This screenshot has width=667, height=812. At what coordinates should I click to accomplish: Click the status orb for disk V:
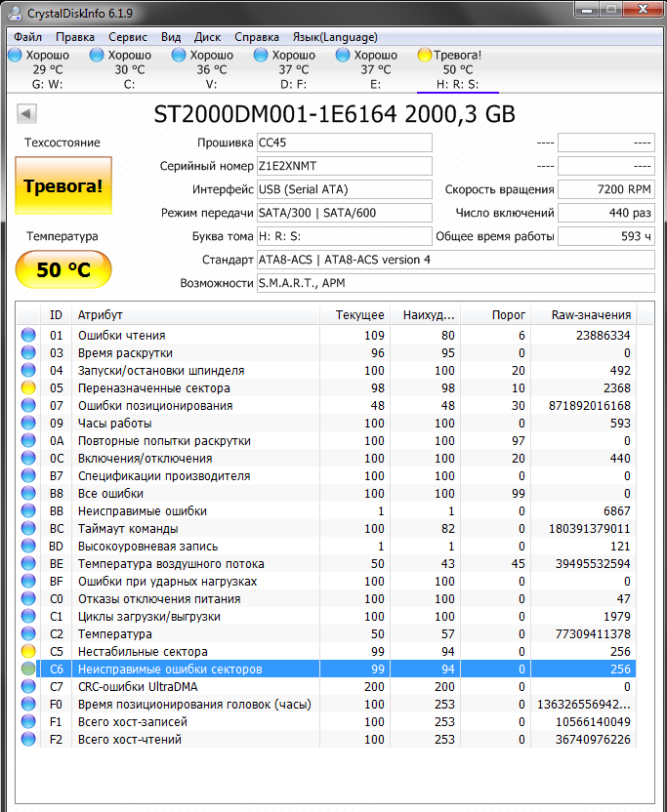[179, 56]
